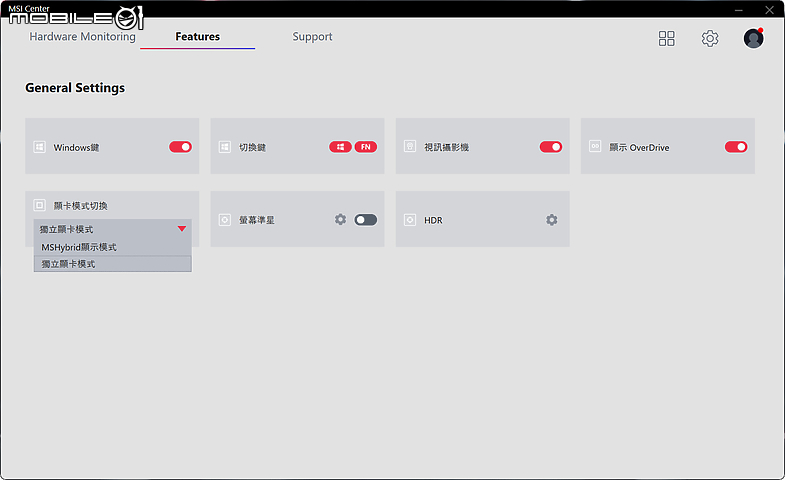The width and height of the screenshot is (785, 480).
Task: Disable the 視訊攝影機 webcam switch
Action: 551,147
